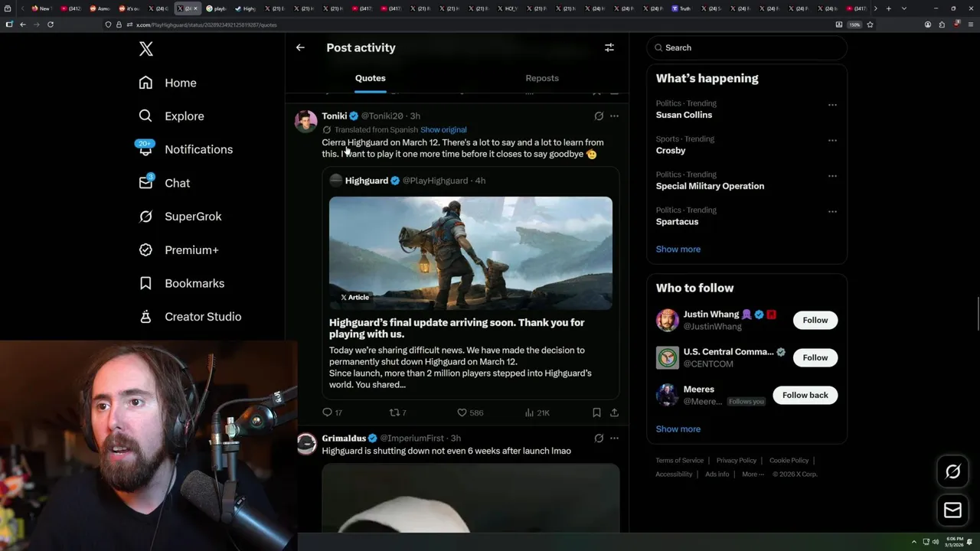980x551 pixels.
Task: Open more options for Spartacus trend
Action: (x=832, y=212)
